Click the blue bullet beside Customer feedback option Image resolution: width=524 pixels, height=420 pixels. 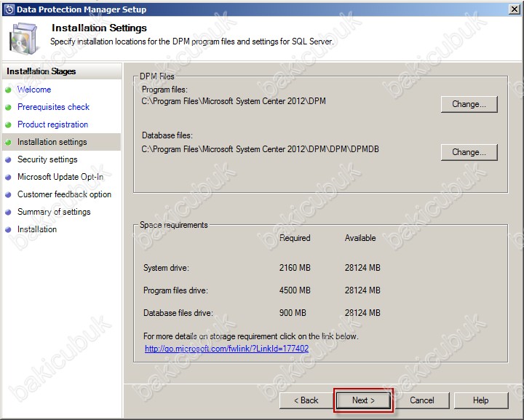[8, 194]
